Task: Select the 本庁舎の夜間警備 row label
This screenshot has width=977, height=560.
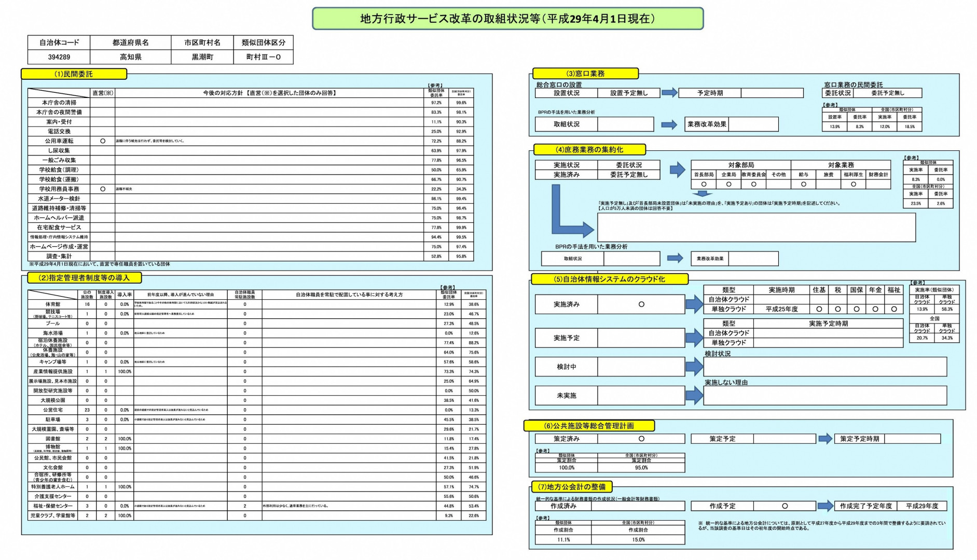Action: tap(59, 112)
